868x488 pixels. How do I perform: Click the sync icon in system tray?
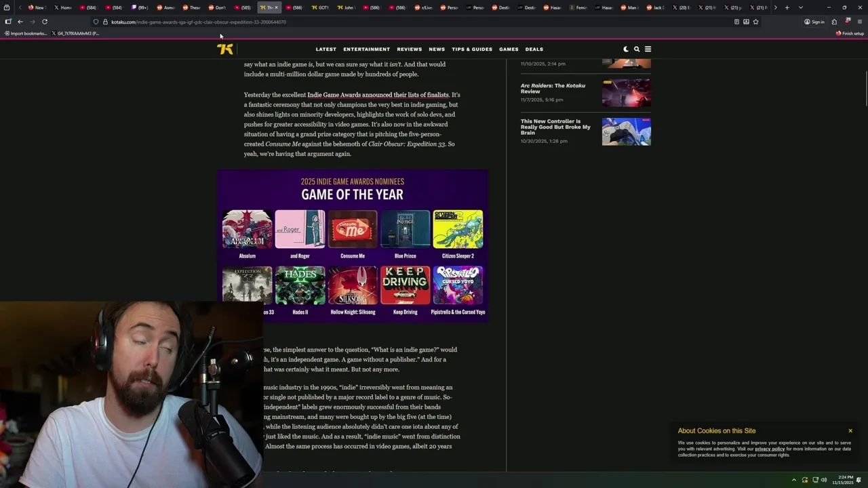[805, 480]
